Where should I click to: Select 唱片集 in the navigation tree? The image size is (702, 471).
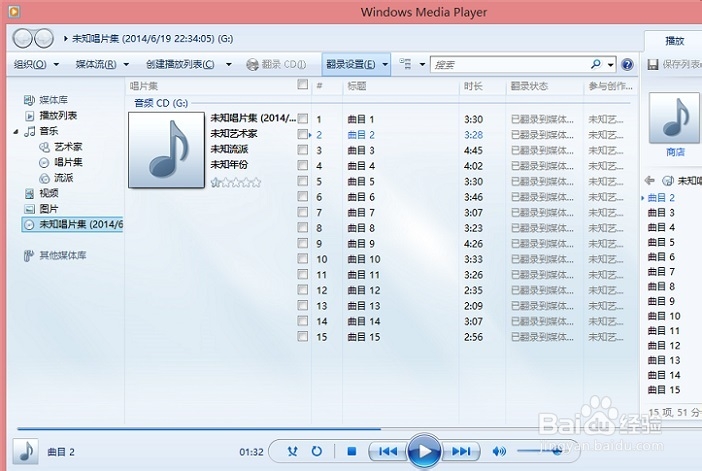pyautogui.click(x=68, y=162)
